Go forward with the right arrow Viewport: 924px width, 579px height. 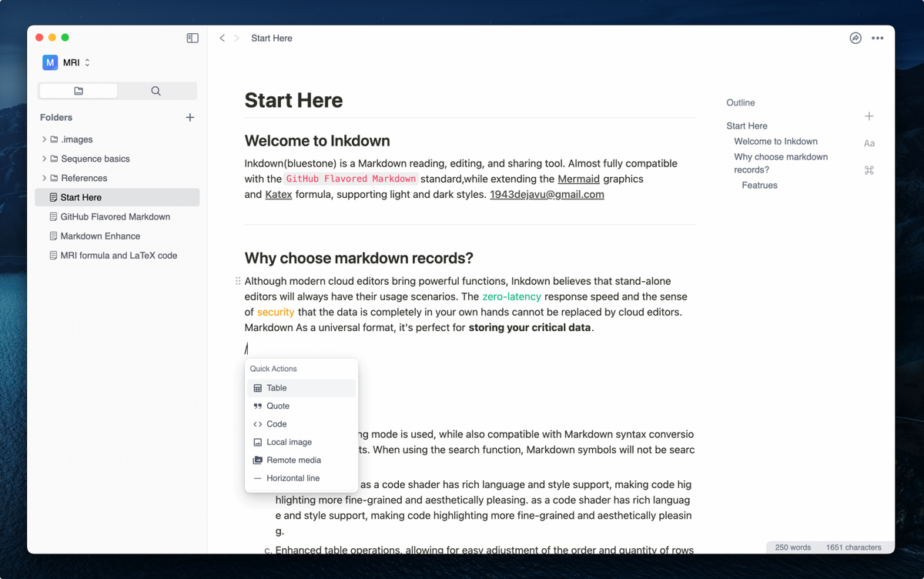[x=236, y=38]
